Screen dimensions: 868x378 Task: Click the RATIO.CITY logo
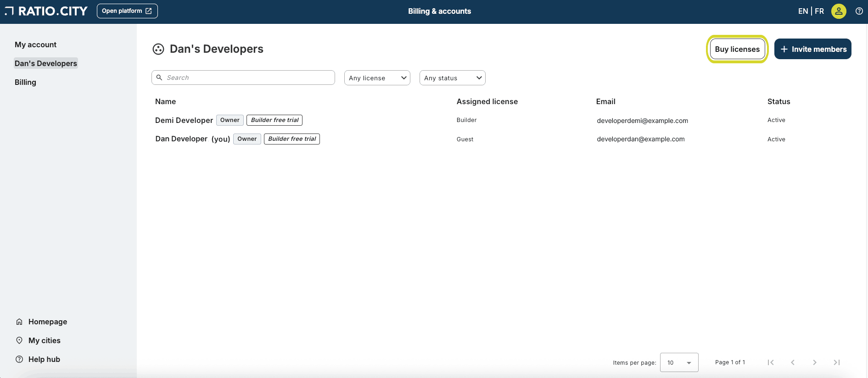pos(46,11)
